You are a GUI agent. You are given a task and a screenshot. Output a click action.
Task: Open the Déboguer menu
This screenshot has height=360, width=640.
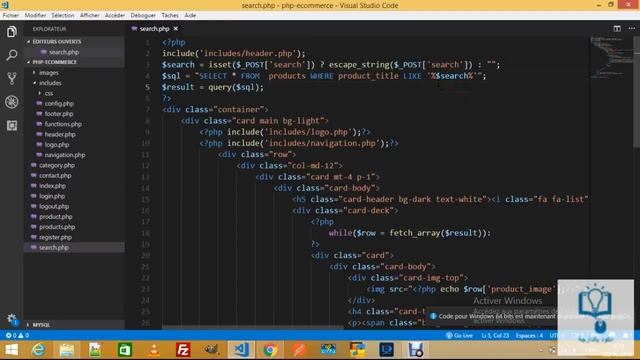(143, 15)
